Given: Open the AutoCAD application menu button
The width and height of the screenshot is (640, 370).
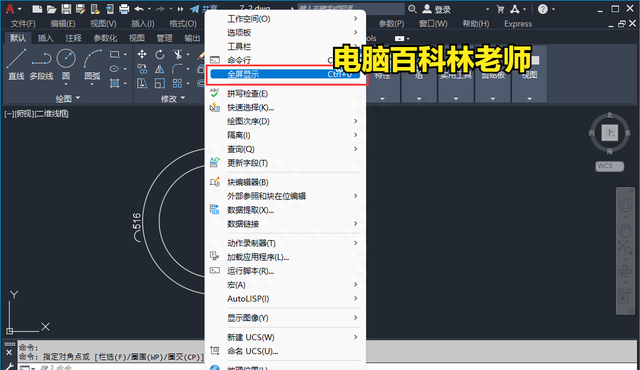Looking at the screenshot, I should [10, 9].
